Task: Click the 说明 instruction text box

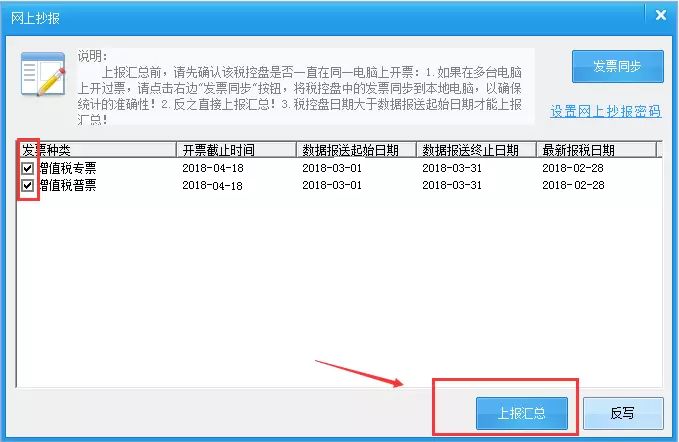Action: (306, 87)
